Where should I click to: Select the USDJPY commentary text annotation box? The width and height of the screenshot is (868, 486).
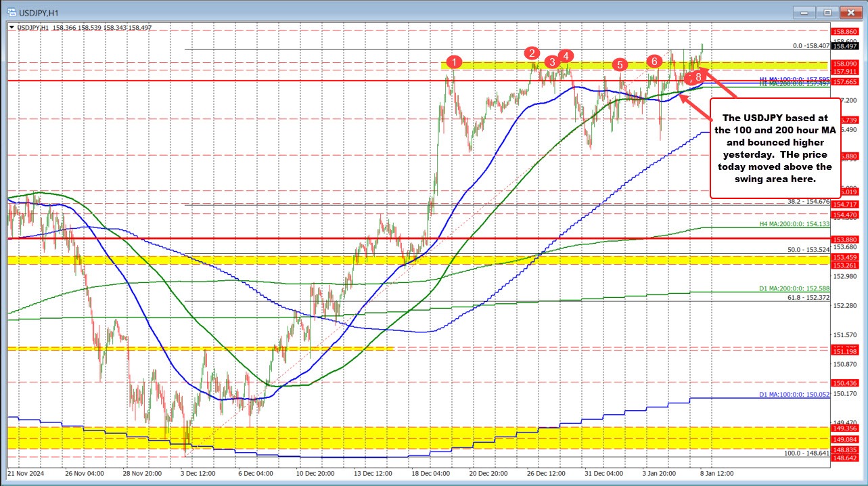775,149
